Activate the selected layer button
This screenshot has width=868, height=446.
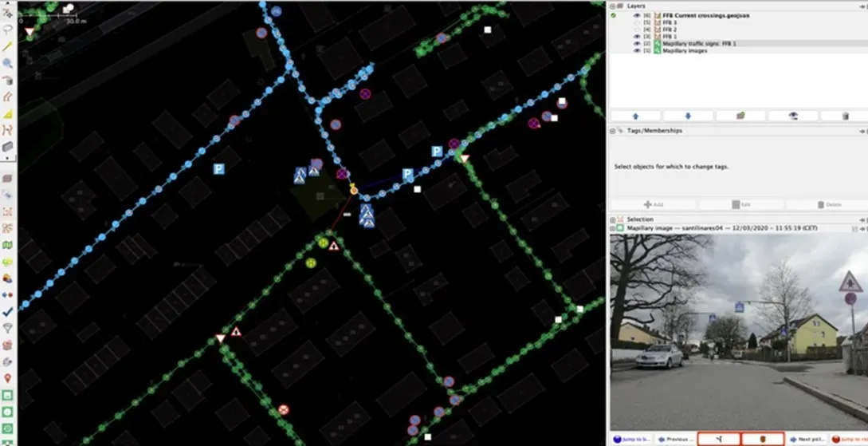click(x=740, y=116)
